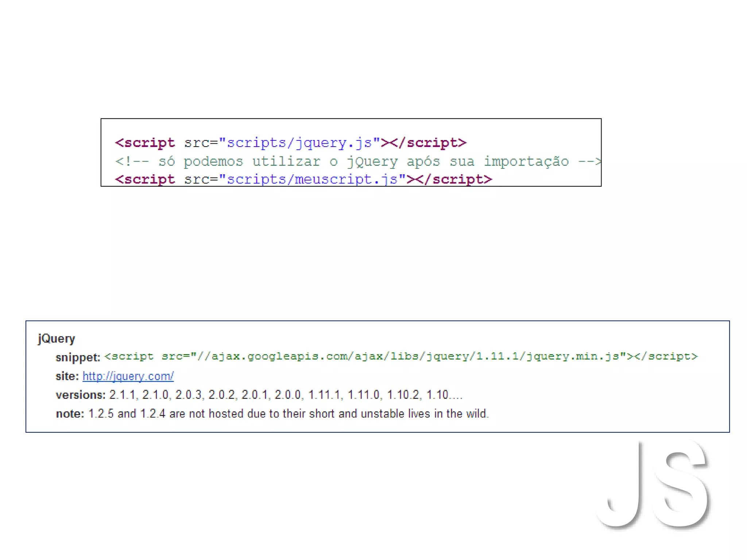Click the note about 1.2.5 and 1.2.4
This screenshot has height=560, width=747.
pos(288,413)
